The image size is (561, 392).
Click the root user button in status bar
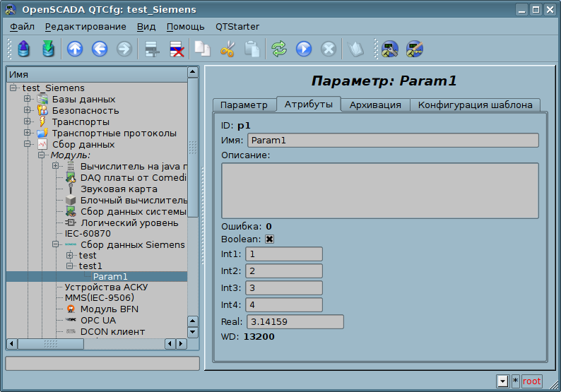coord(531,381)
